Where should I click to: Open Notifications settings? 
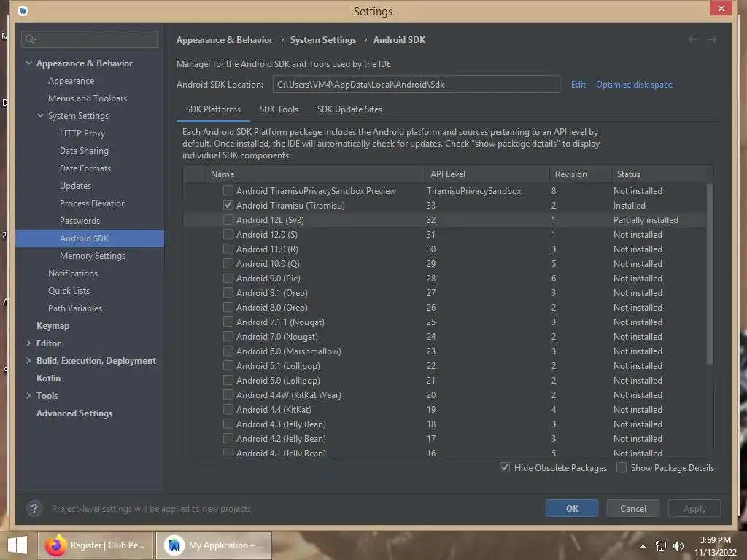click(72, 273)
